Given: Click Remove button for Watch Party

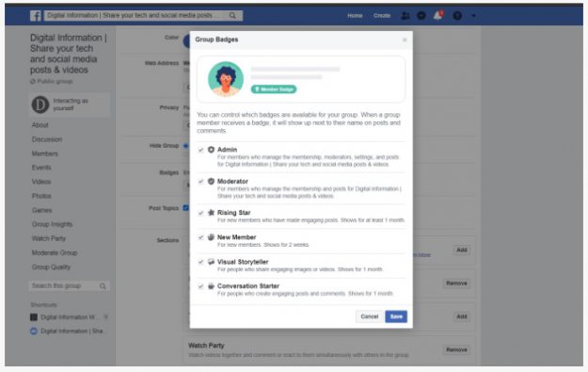Looking at the screenshot, I should click(456, 349).
